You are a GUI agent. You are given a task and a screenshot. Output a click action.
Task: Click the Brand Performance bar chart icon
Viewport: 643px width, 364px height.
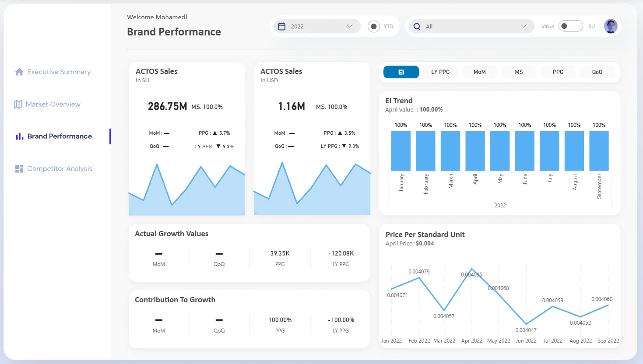[x=19, y=136]
